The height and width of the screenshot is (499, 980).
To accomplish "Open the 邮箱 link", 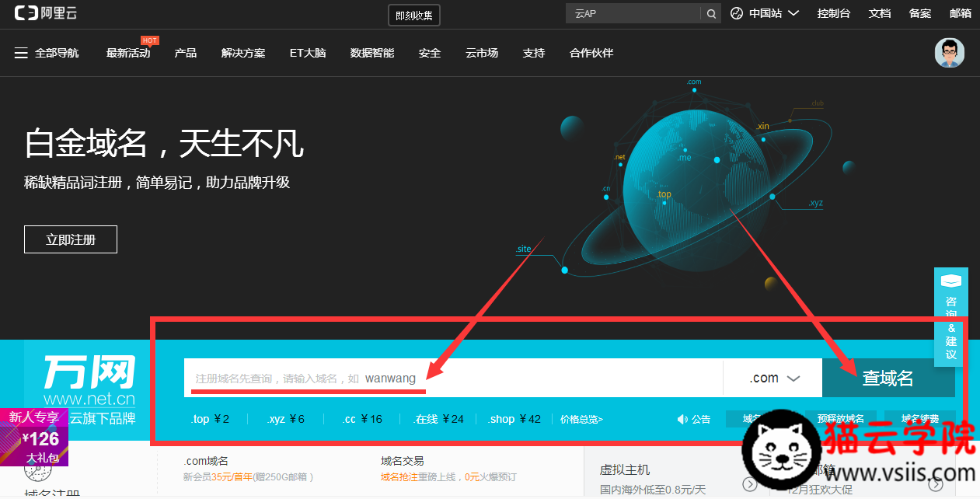I will coord(961,13).
